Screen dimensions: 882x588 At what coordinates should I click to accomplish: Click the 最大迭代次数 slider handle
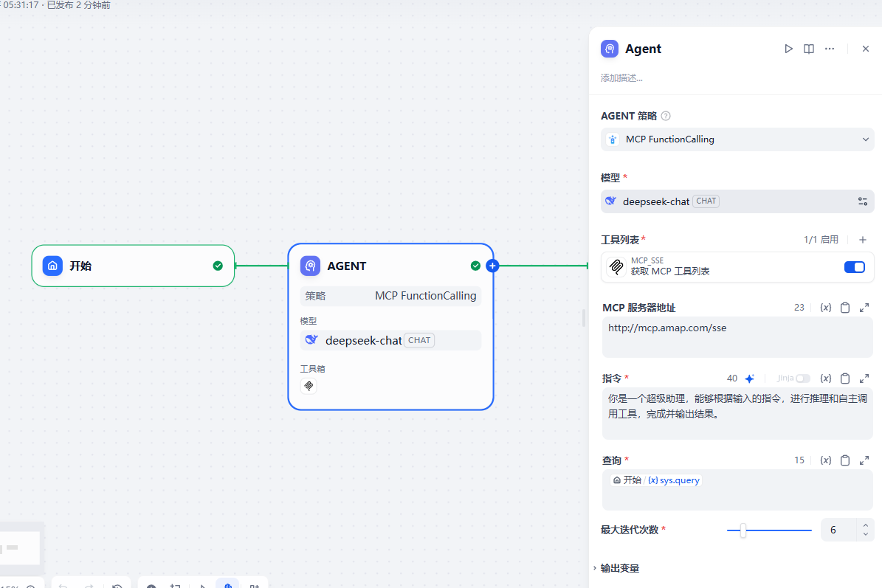(x=743, y=530)
